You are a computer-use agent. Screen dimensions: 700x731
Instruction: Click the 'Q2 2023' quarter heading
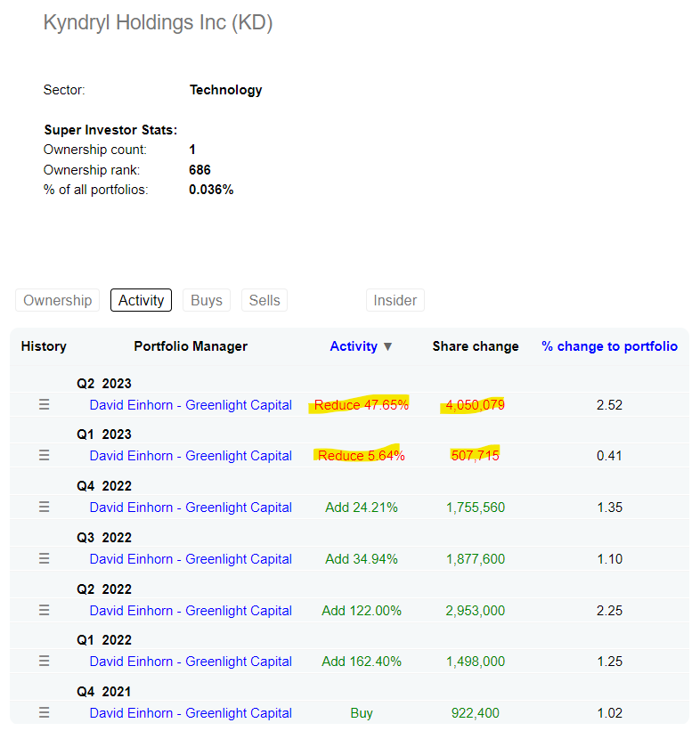click(104, 384)
